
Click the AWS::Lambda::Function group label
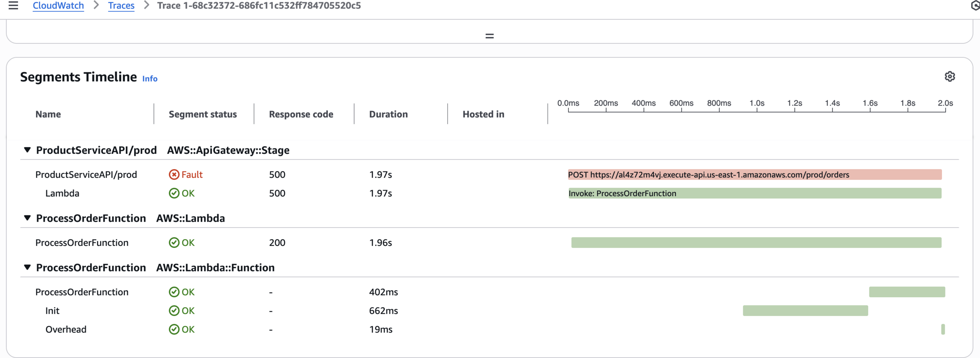click(x=215, y=268)
